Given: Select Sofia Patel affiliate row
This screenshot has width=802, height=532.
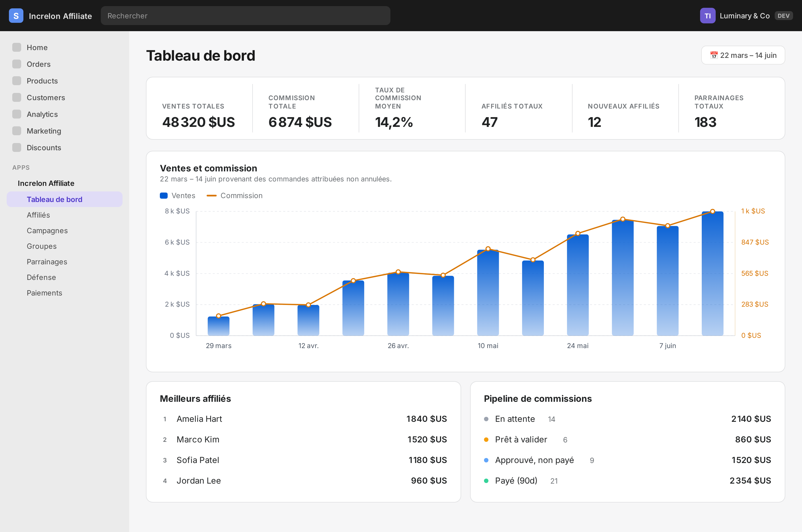Looking at the screenshot, I should (x=304, y=460).
